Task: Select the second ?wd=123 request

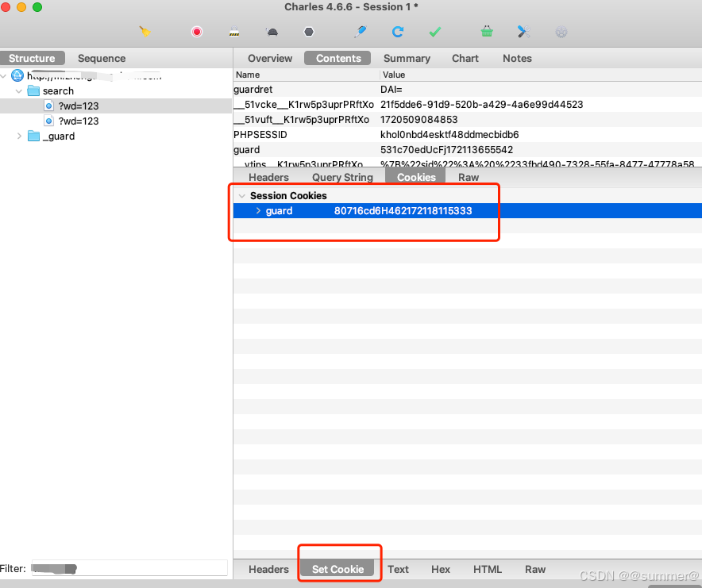Action: pos(78,121)
